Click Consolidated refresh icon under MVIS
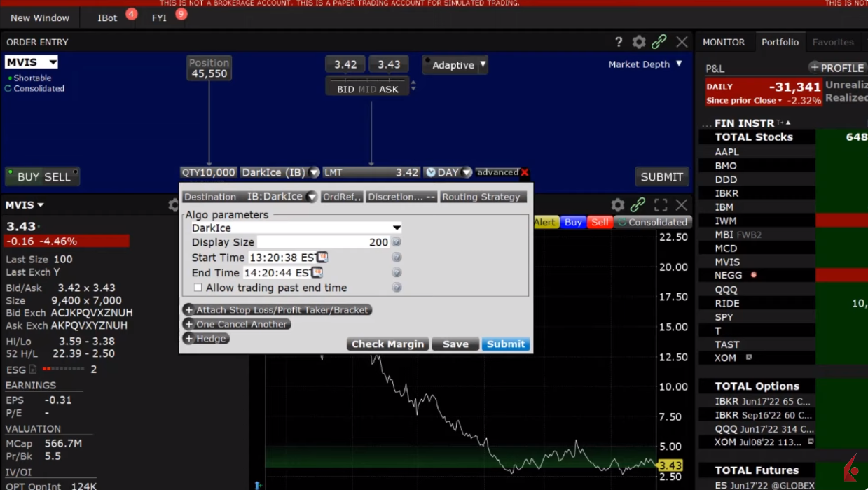 (x=8, y=89)
